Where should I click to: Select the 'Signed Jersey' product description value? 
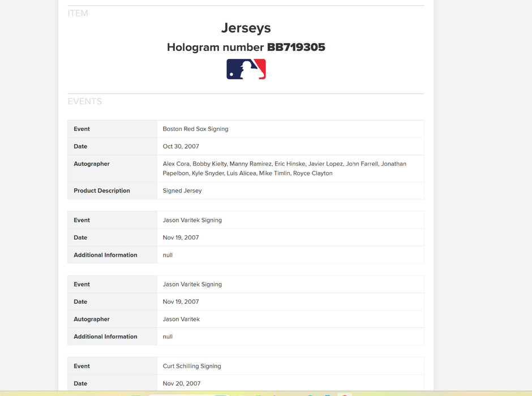182,191
